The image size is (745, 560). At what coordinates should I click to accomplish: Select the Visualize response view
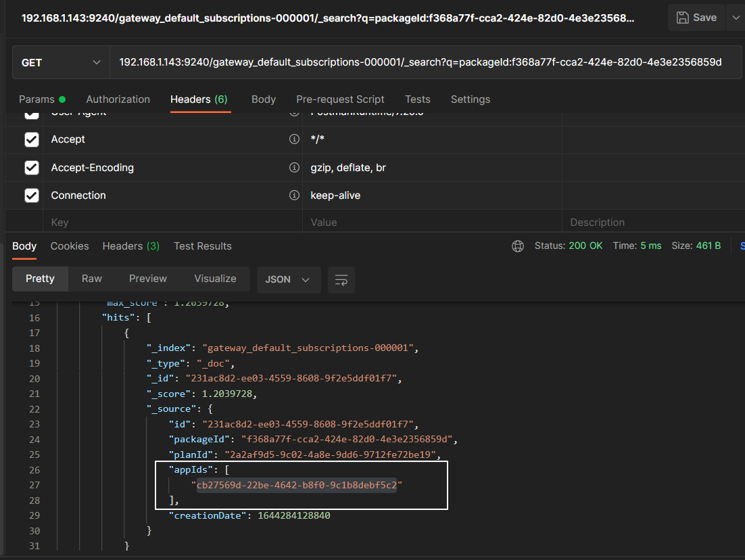click(x=215, y=279)
